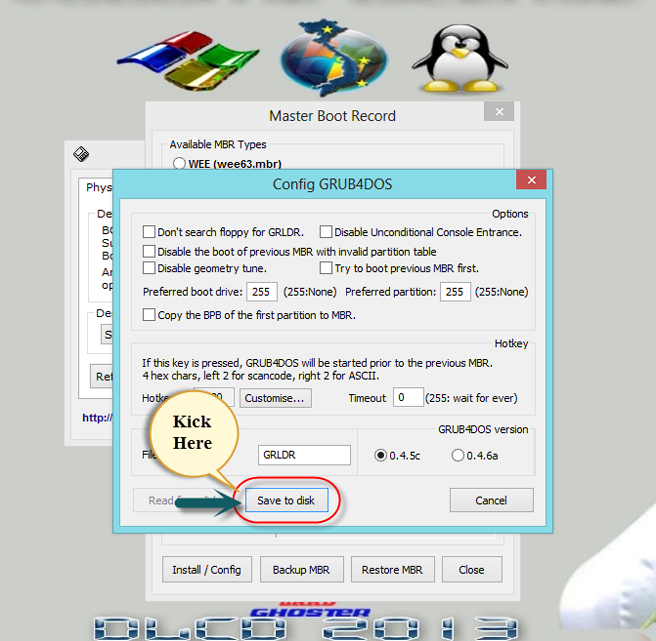Open the hotkey Customise dialog
Viewport: 656px width, 641px height.
point(275,397)
